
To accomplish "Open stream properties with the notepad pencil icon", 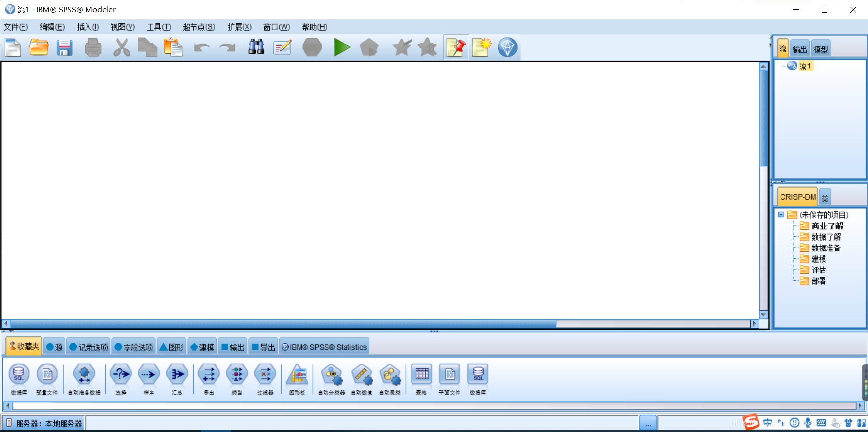I will [x=282, y=47].
